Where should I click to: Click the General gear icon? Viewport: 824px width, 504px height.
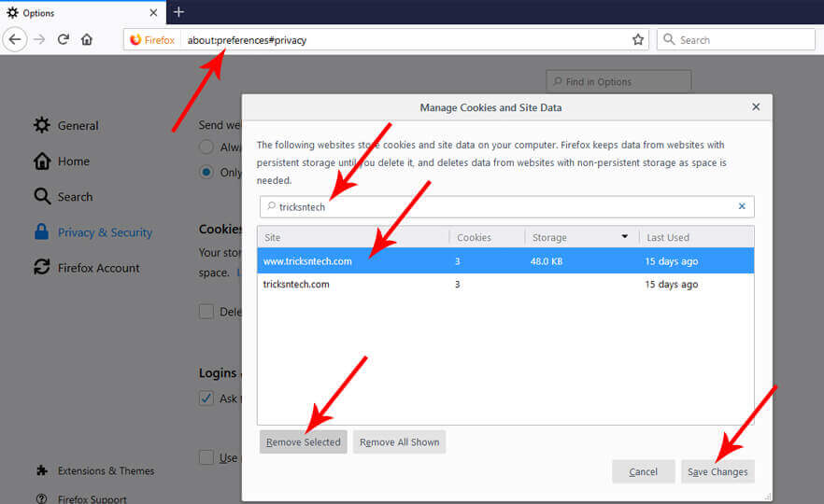(42, 125)
